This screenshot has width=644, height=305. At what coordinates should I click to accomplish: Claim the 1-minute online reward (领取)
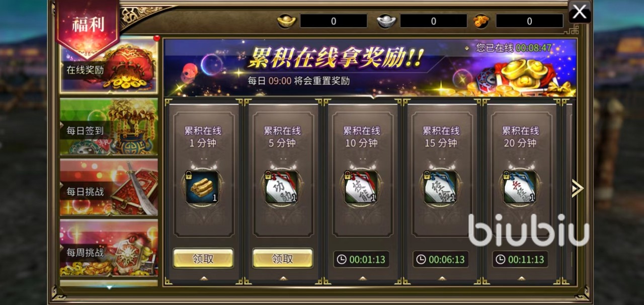click(x=203, y=259)
